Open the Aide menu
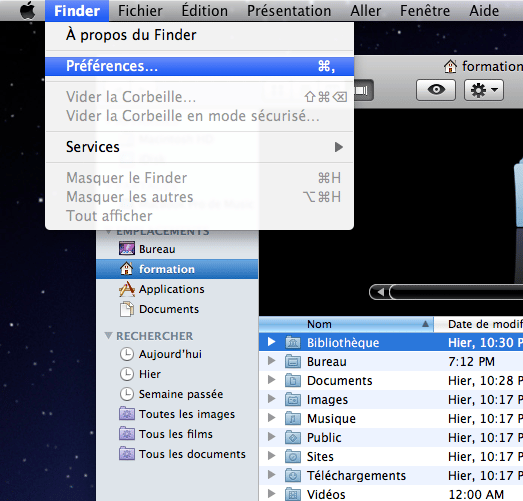Viewport: 523px width, 501px height. point(484,11)
